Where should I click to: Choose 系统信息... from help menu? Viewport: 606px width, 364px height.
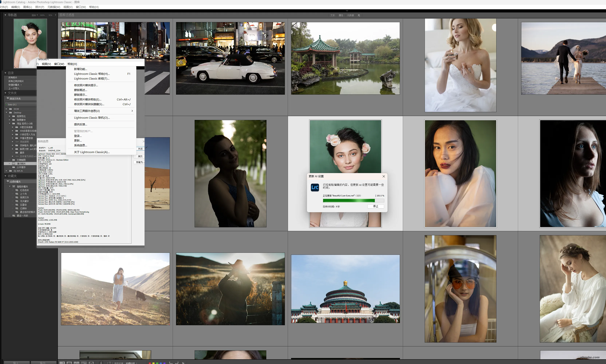(101, 145)
